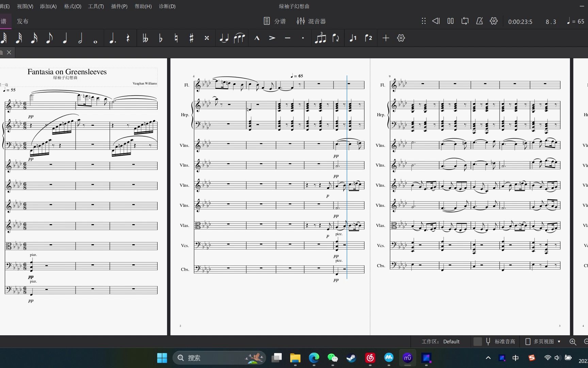The width and height of the screenshot is (588, 368).
Task: Open the 视图(V) menu
Action: 25,6
